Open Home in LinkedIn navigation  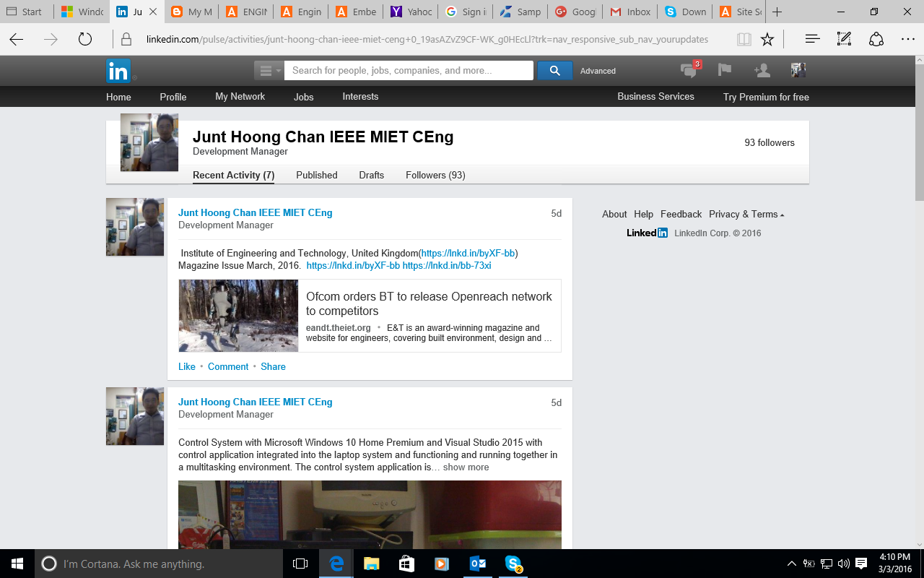(x=118, y=97)
